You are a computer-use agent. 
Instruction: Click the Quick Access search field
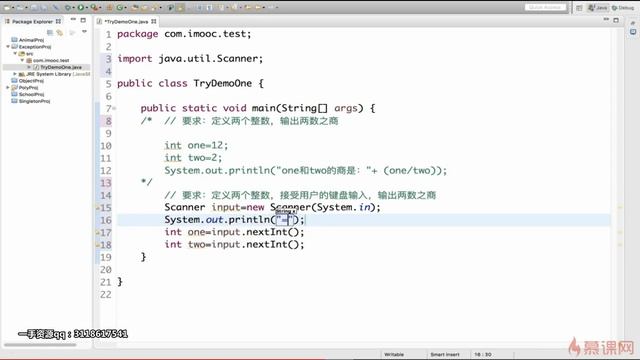[545, 7]
